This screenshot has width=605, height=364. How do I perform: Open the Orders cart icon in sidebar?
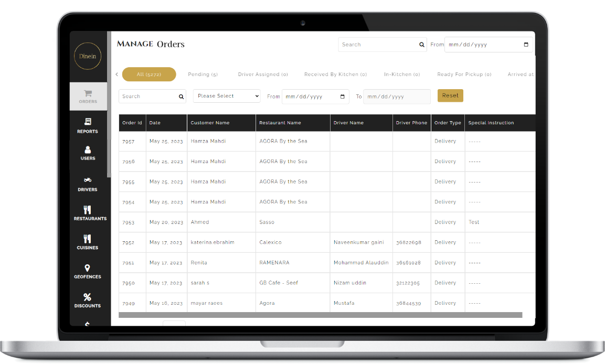pos(88,94)
